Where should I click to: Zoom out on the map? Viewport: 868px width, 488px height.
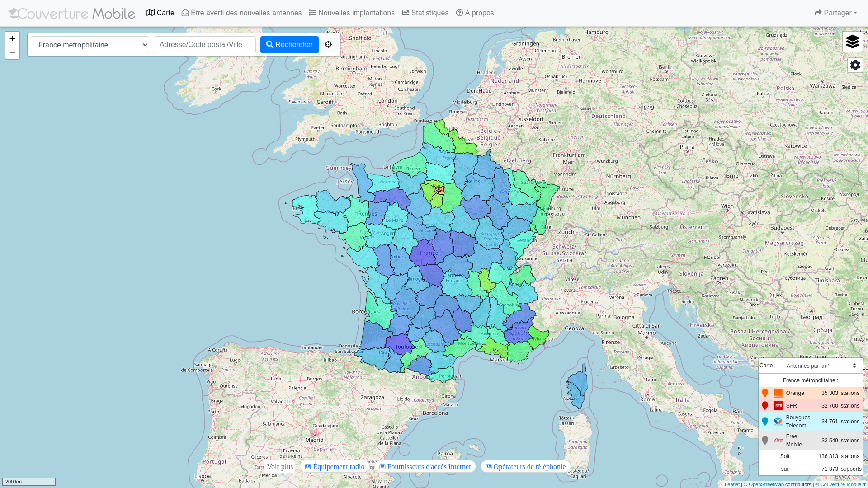(x=12, y=52)
